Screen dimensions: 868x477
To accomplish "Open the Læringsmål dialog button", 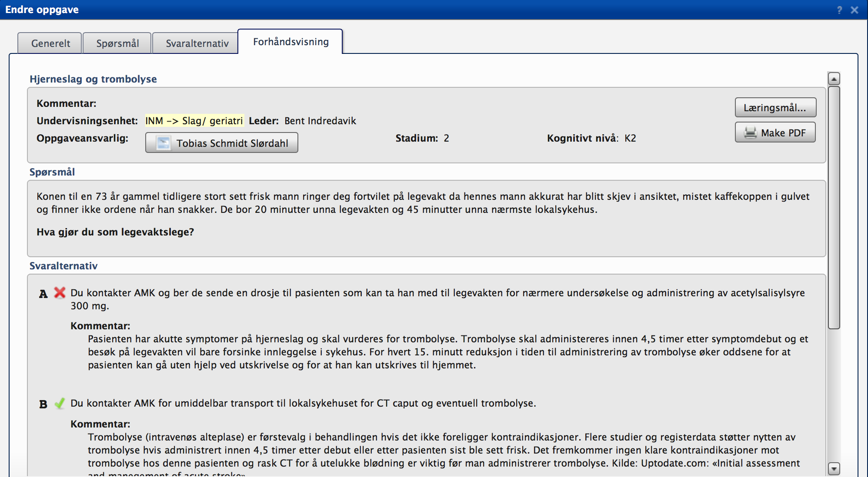I will 775,107.
